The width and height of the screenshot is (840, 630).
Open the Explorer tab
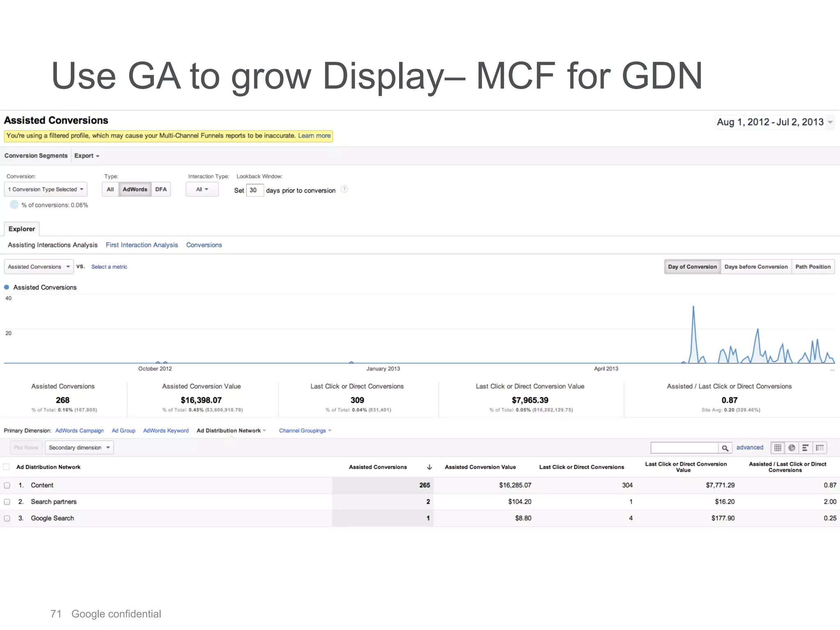click(x=22, y=229)
